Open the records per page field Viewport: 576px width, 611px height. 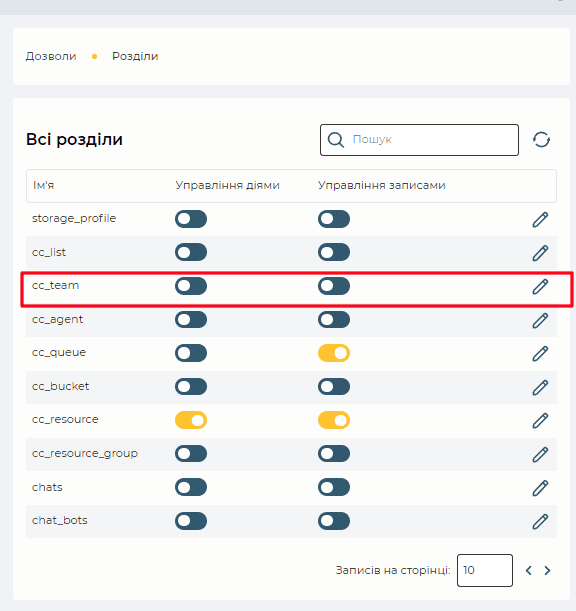485,570
